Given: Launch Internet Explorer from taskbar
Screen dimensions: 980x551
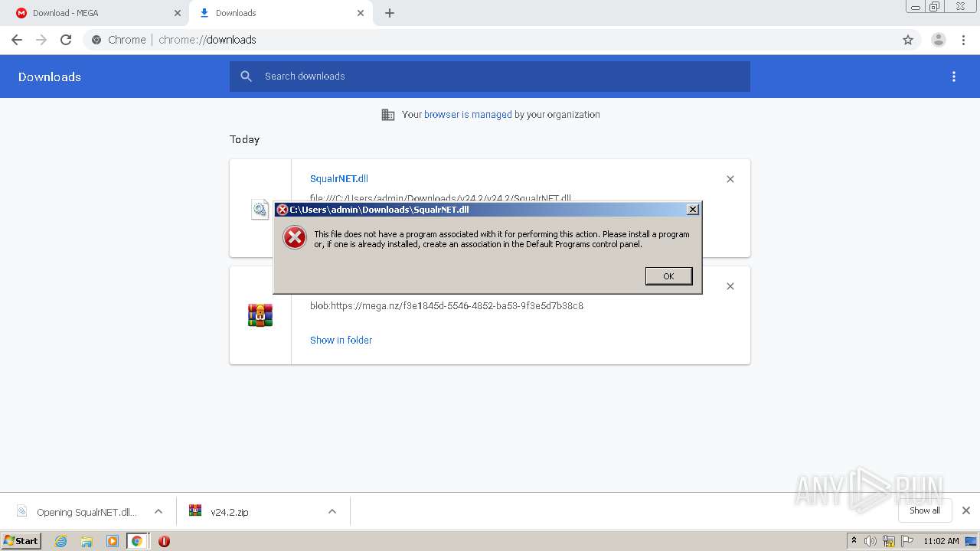Looking at the screenshot, I should (61, 541).
